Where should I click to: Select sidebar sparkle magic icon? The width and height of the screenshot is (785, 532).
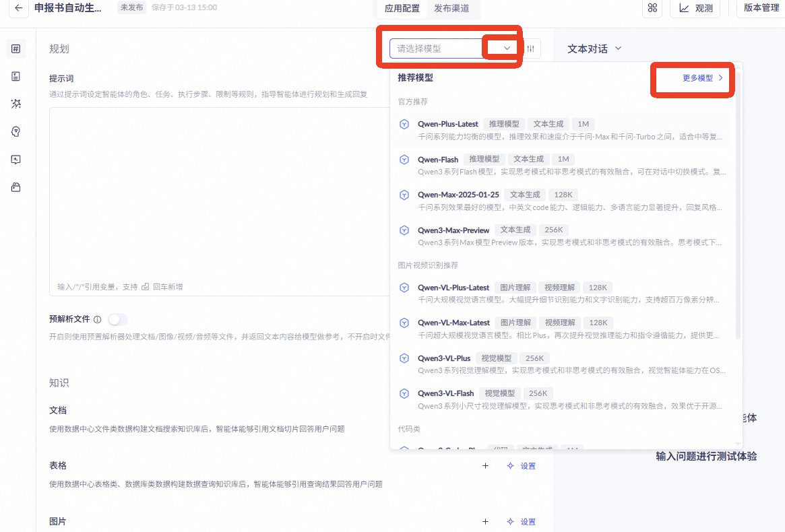[16, 104]
